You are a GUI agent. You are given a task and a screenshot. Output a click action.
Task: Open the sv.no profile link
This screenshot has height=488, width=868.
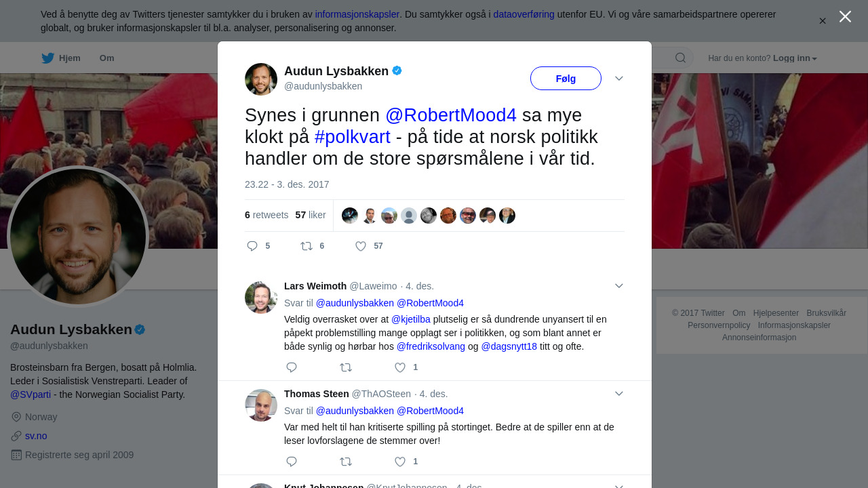click(36, 436)
